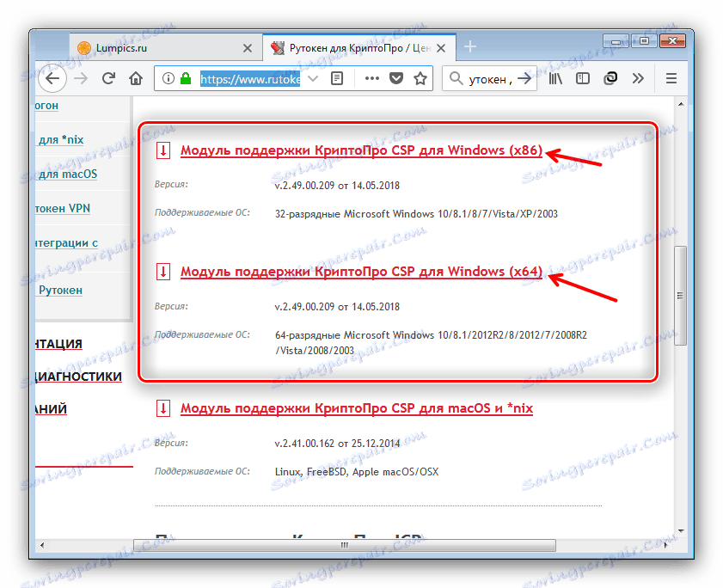The width and height of the screenshot is (723, 588).
Task: Save page to Pocket
Action: point(396,79)
